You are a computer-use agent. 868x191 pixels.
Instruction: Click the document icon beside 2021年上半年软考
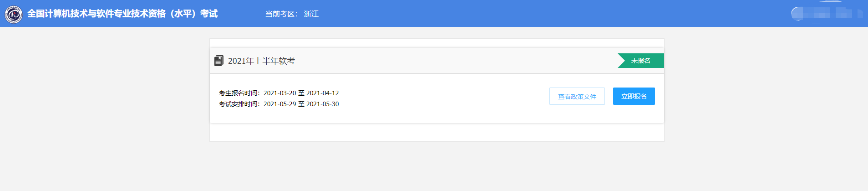[219, 61]
